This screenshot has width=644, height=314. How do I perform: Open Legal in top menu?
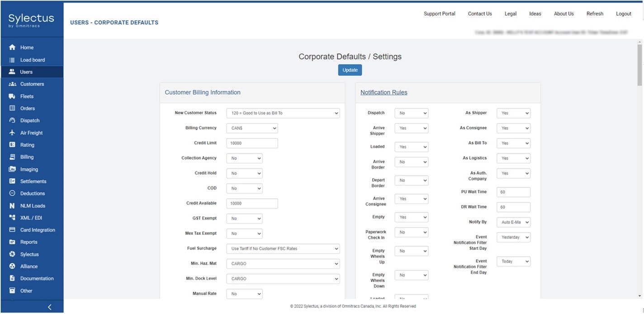click(x=511, y=14)
